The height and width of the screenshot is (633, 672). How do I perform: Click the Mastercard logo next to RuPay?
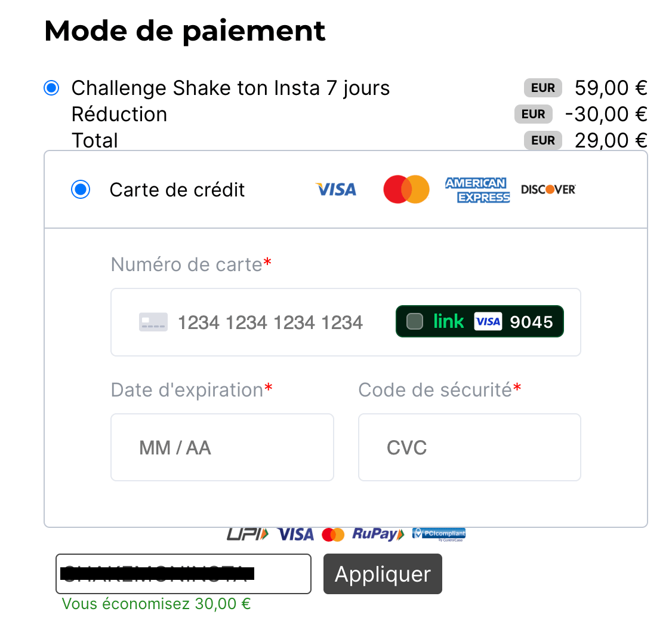click(333, 534)
